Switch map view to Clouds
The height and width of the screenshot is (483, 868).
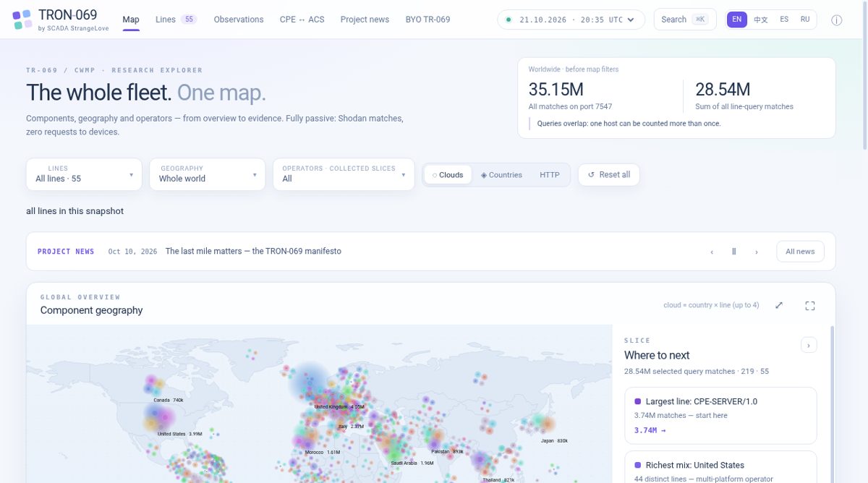(x=448, y=175)
